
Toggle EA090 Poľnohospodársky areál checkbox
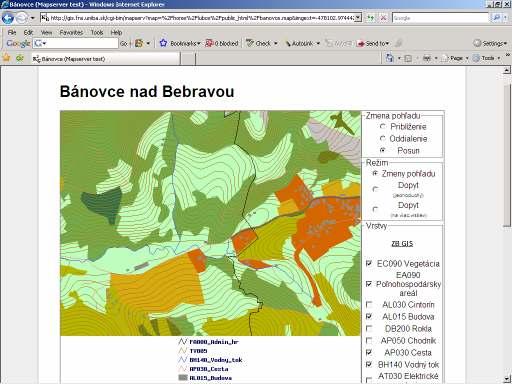click(x=369, y=284)
